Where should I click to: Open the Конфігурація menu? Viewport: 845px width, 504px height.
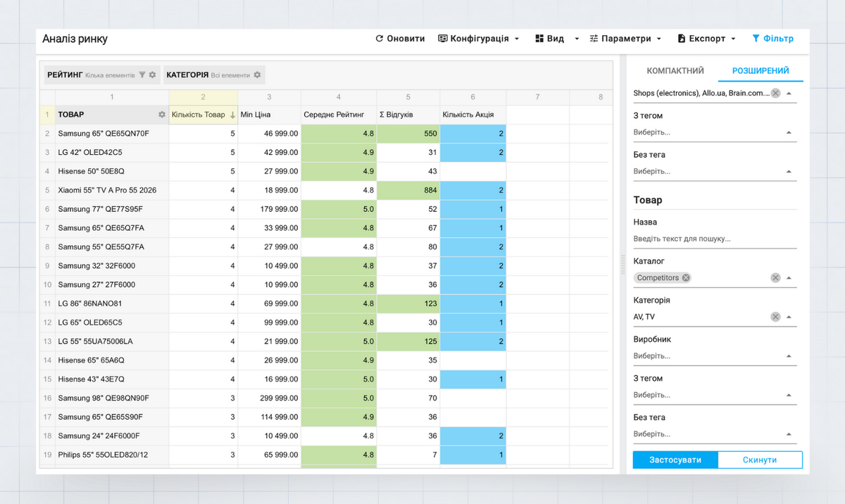point(478,39)
